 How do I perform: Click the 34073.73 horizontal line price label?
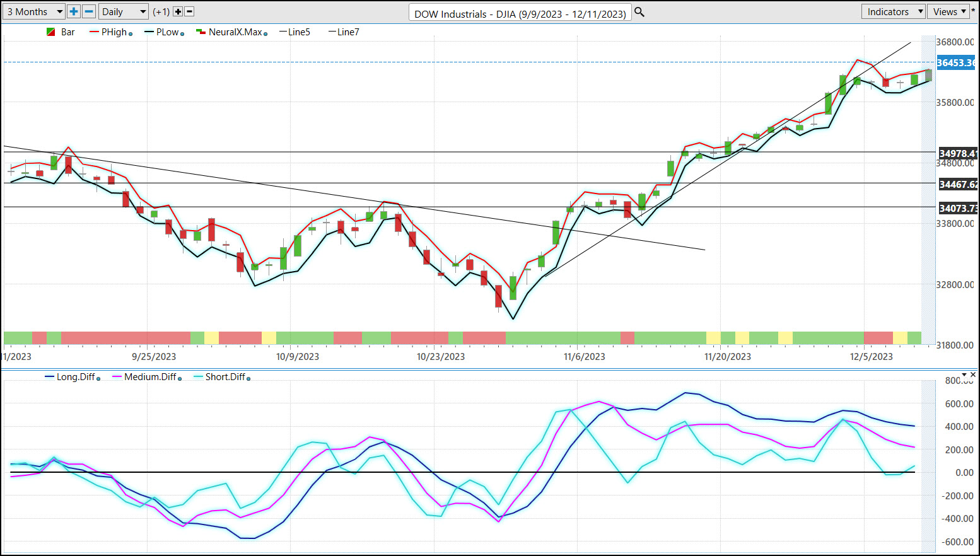tap(957, 208)
